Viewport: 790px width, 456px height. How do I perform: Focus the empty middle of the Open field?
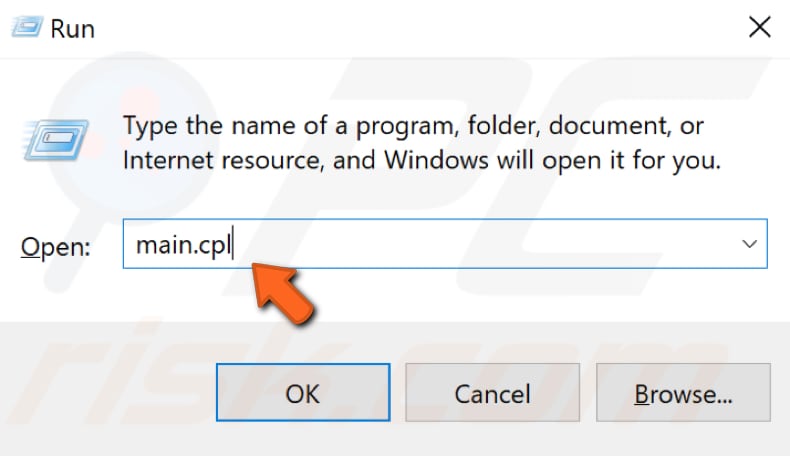[x=479, y=244]
